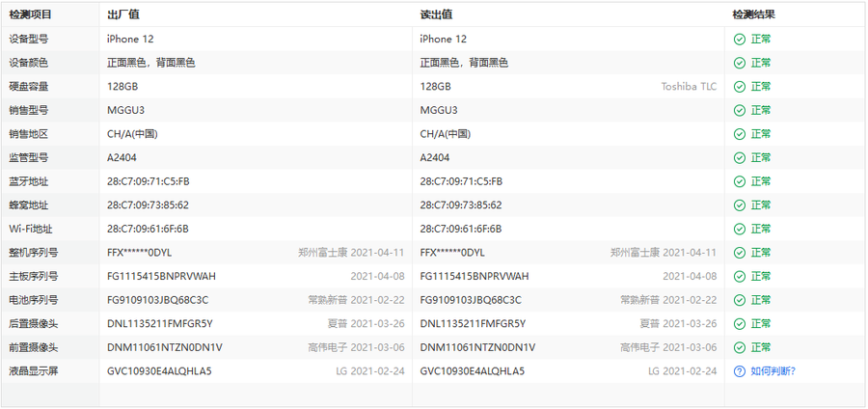Click factory value MGGU3
This screenshot has height=409, width=868.
[125, 111]
